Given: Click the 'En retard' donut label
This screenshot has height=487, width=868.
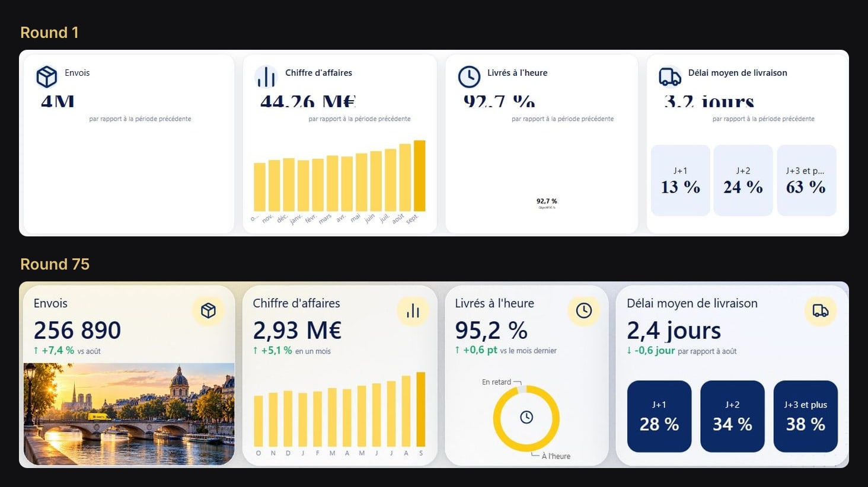Looking at the screenshot, I should (x=496, y=382).
